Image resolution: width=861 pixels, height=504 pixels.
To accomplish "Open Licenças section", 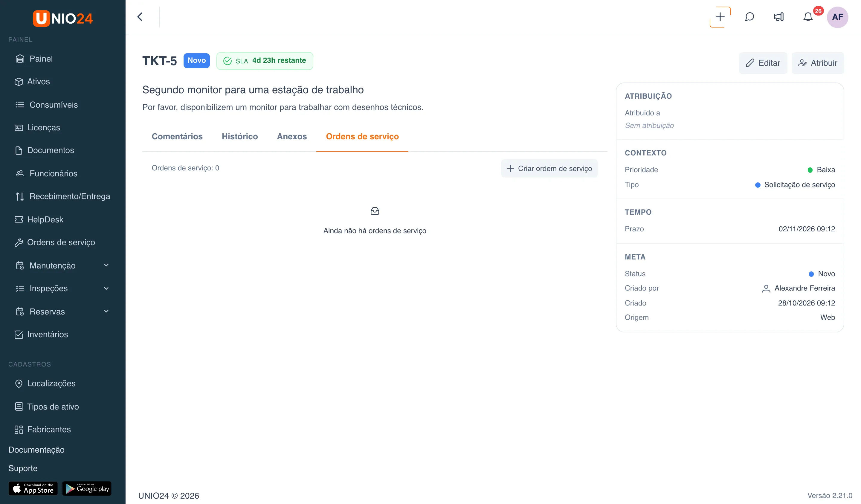I will click(62, 127).
